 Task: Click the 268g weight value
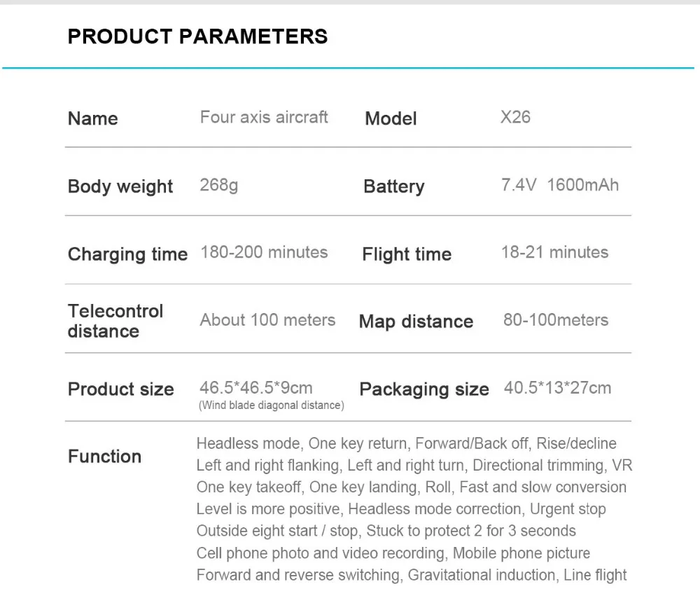pyautogui.click(x=218, y=185)
